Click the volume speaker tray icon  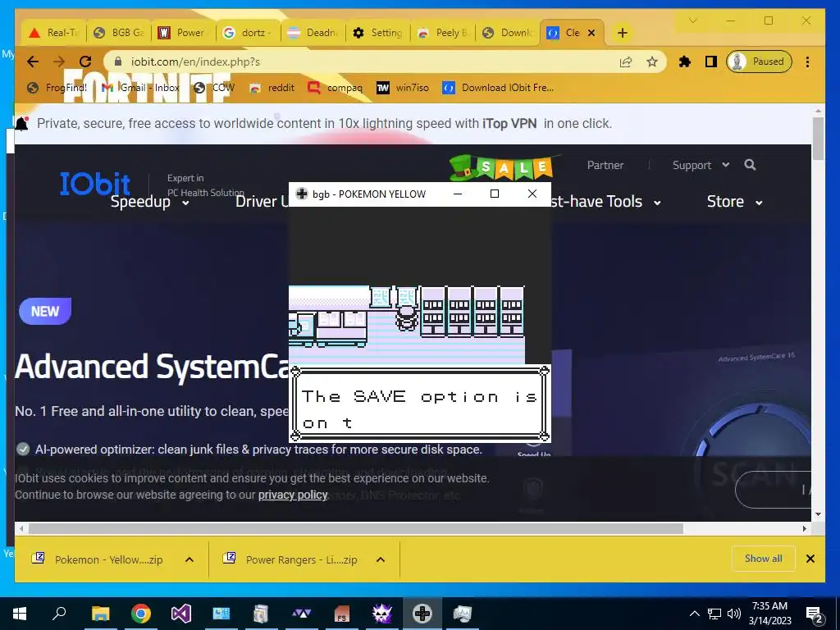(734, 614)
